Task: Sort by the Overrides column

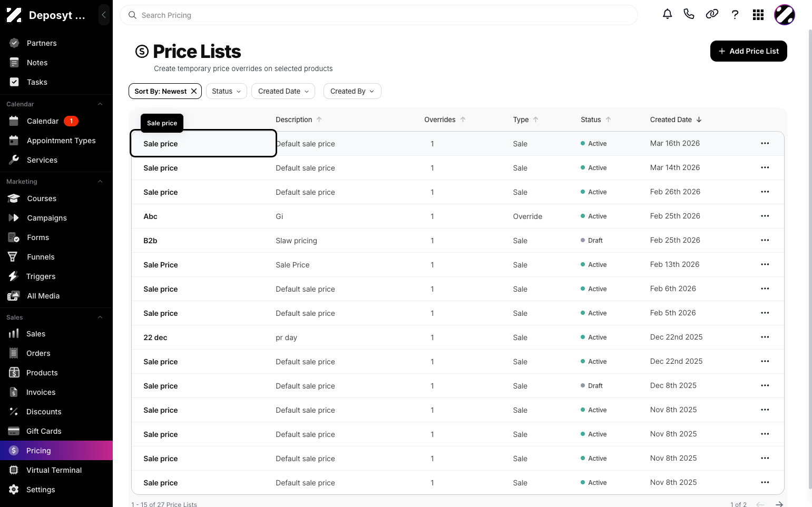Action: click(x=445, y=120)
